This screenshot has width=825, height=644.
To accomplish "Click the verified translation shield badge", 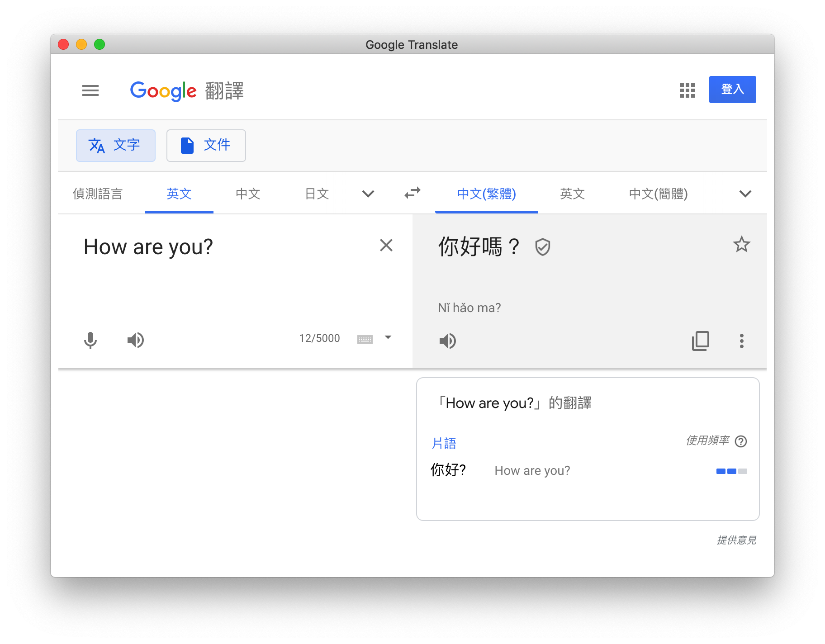I will (x=542, y=247).
